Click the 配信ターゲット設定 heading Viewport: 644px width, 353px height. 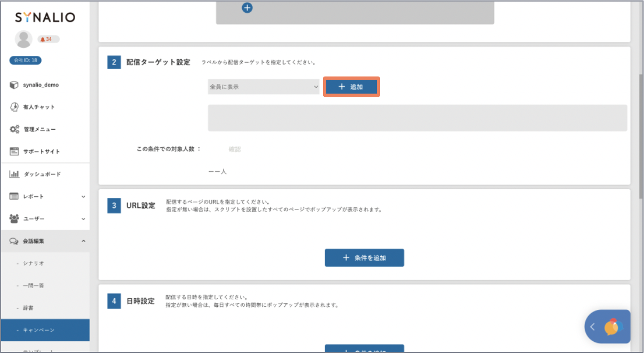click(158, 62)
